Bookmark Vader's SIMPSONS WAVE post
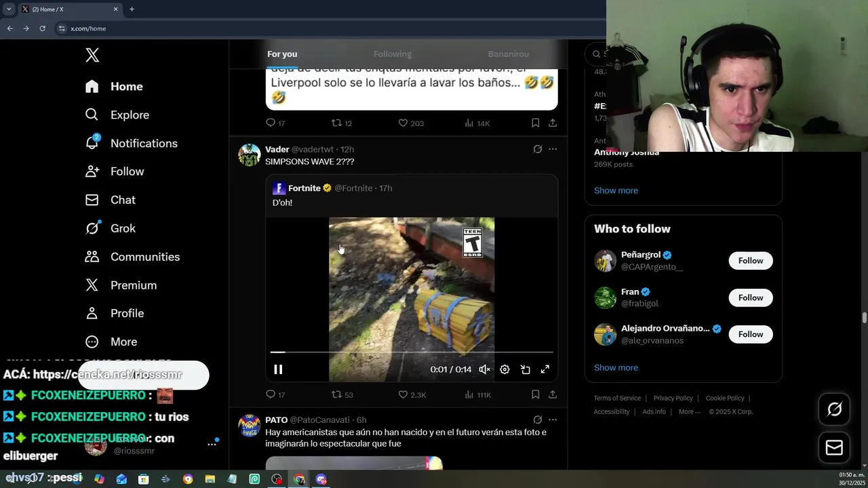 click(535, 394)
